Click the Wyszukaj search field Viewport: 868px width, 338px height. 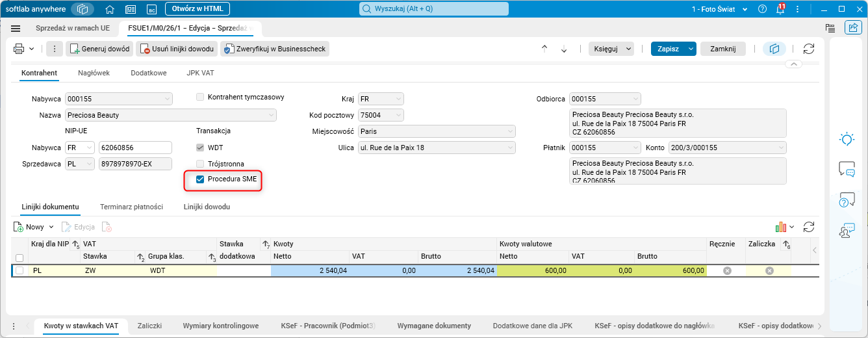pyautogui.click(x=433, y=9)
